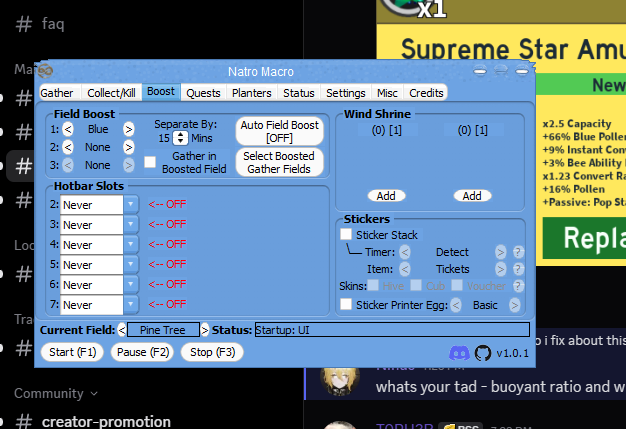Open Hotbar Slot 7 dropdown
This screenshot has width=626, height=429.
[131, 304]
